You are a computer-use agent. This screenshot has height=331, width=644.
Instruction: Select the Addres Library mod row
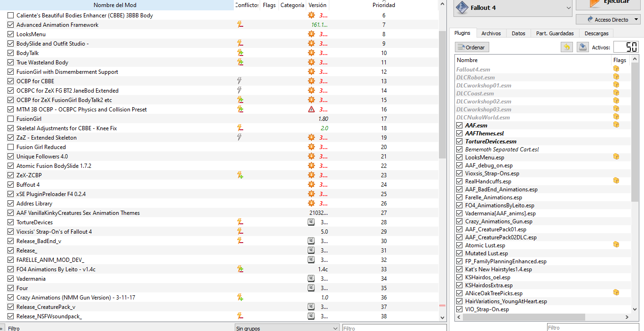(x=219, y=203)
